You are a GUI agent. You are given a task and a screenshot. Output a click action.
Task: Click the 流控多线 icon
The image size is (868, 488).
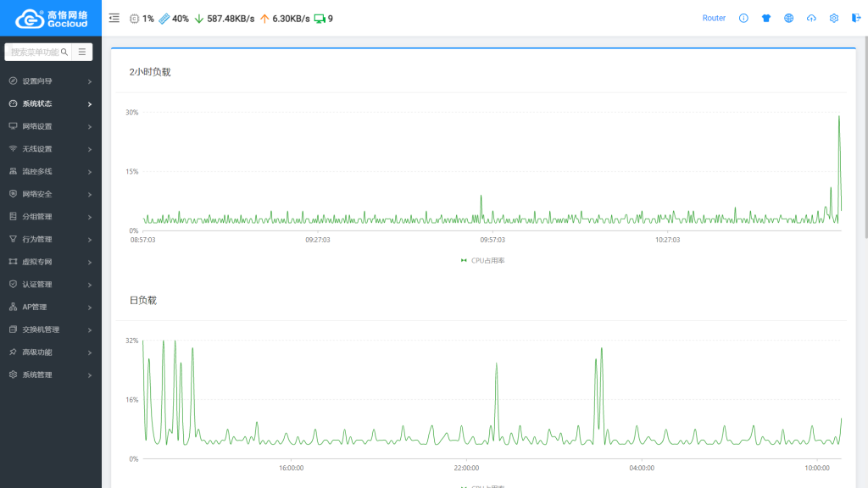(13, 171)
